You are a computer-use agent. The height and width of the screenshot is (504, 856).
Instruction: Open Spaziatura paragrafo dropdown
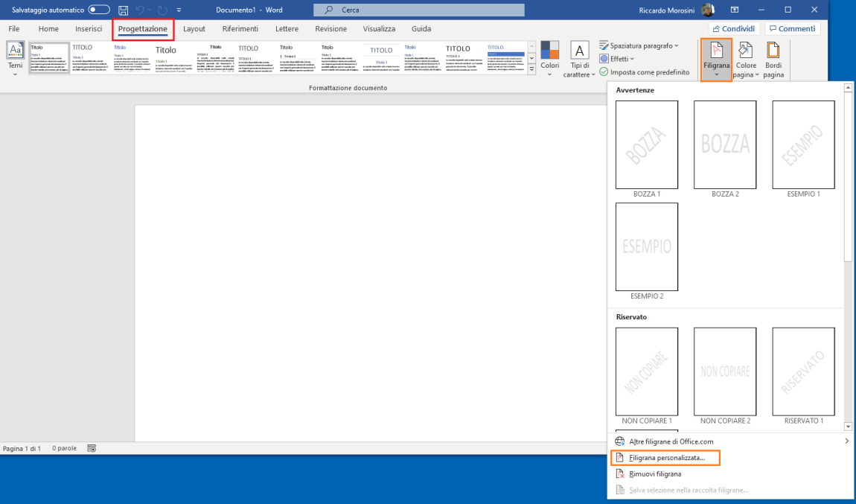pos(639,46)
